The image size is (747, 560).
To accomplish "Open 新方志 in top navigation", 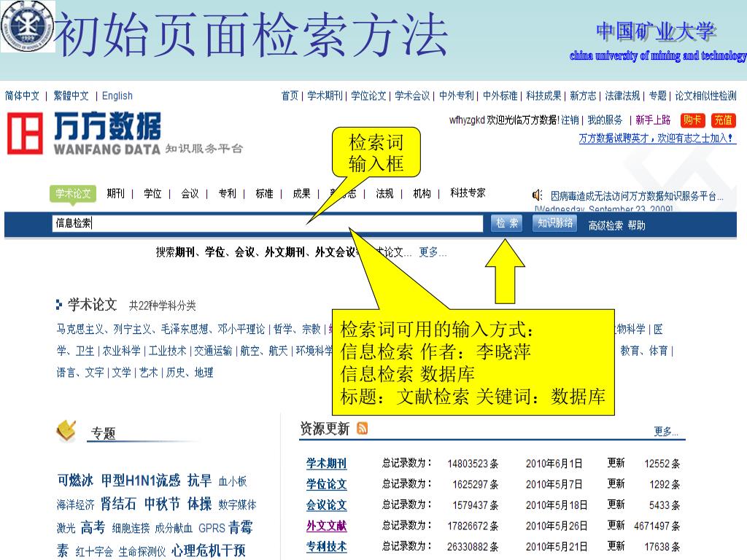I will (583, 96).
